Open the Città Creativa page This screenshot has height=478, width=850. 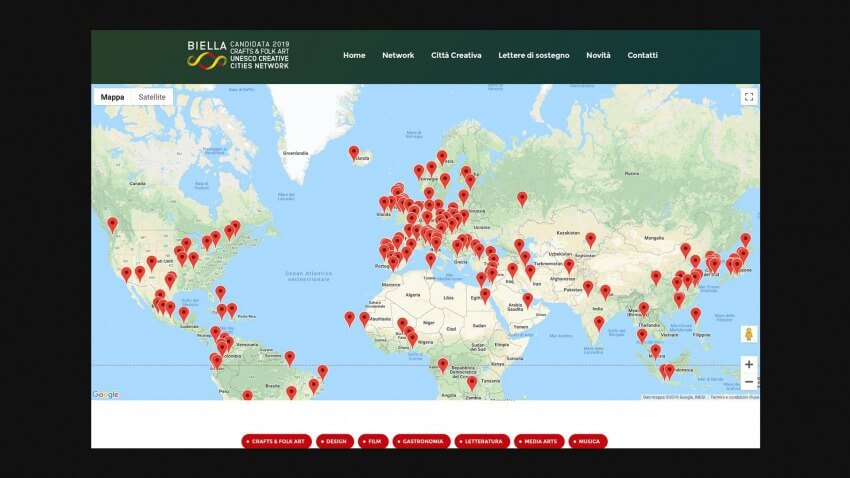tap(456, 55)
